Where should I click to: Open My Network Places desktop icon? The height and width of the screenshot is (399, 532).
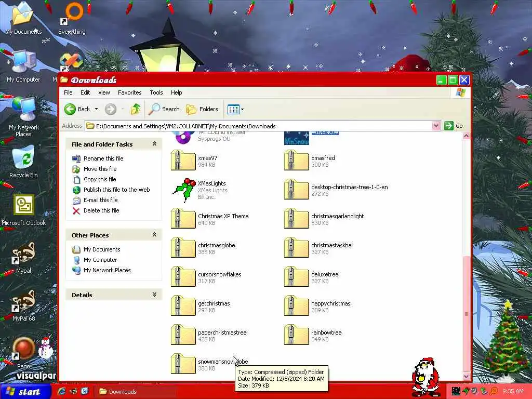[x=23, y=117]
